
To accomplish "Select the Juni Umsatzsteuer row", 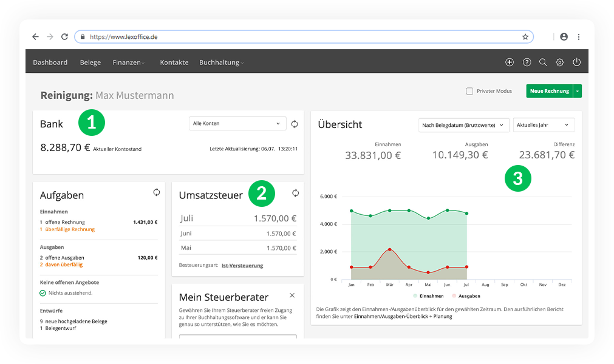I will point(238,234).
